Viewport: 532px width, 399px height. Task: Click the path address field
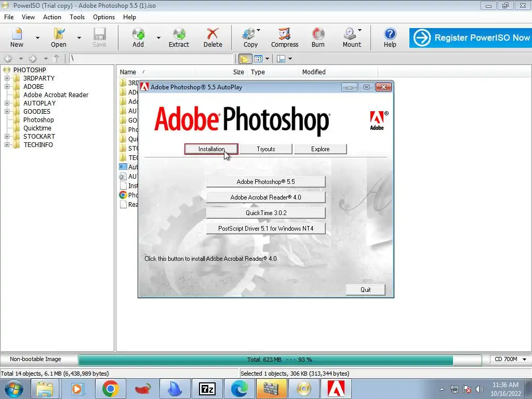151,59
